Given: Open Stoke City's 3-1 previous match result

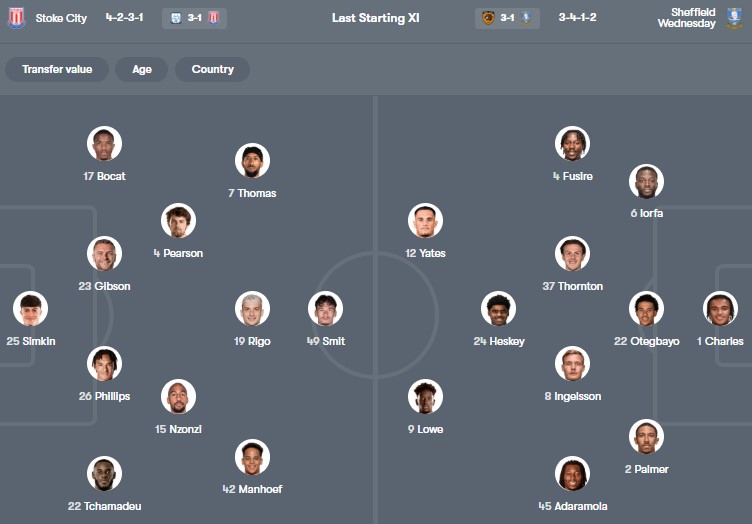Looking at the screenshot, I should tap(195, 18).
